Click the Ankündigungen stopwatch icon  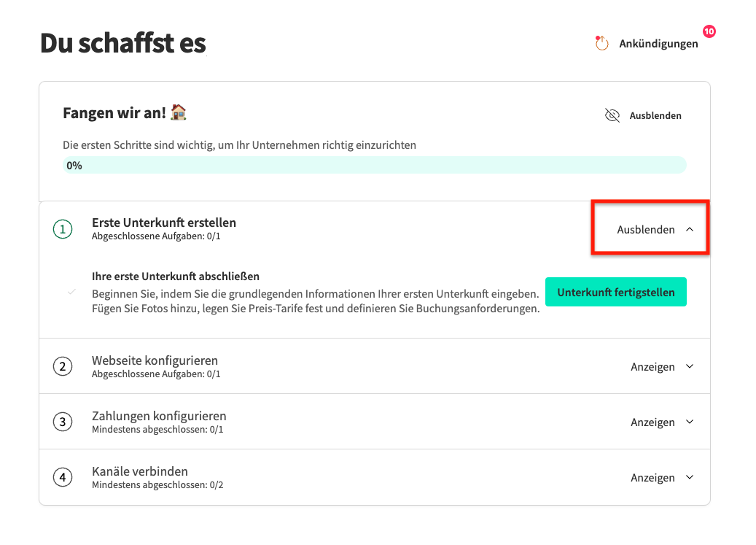tap(601, 43)
